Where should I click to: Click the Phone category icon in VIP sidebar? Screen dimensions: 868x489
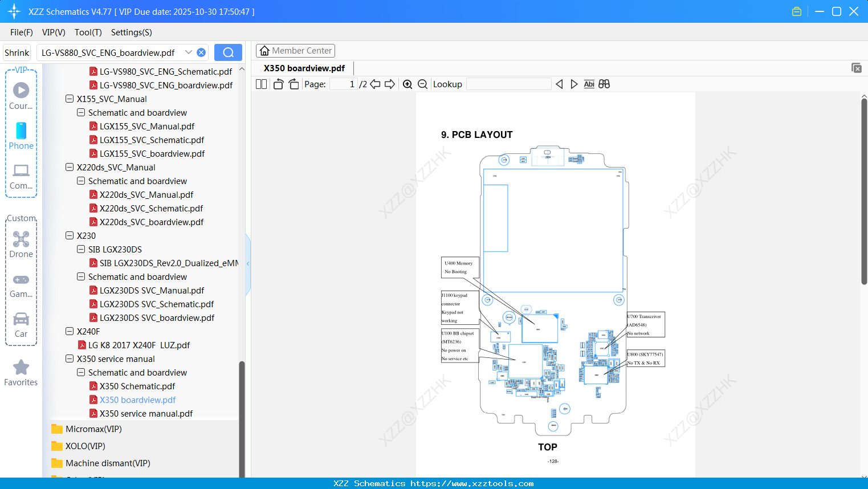(21, 132)
